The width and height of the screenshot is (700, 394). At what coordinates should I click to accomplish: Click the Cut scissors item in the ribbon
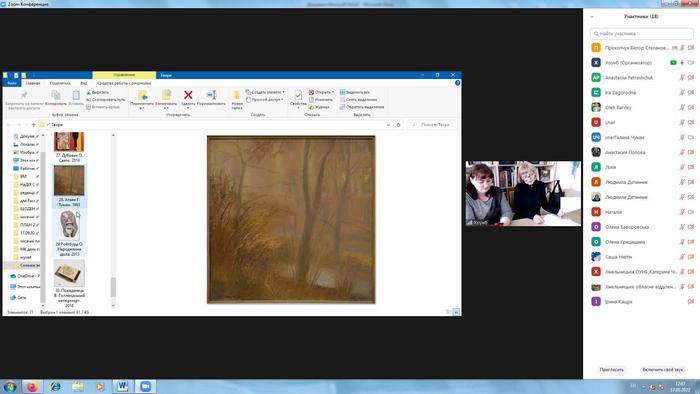[97, 92]
